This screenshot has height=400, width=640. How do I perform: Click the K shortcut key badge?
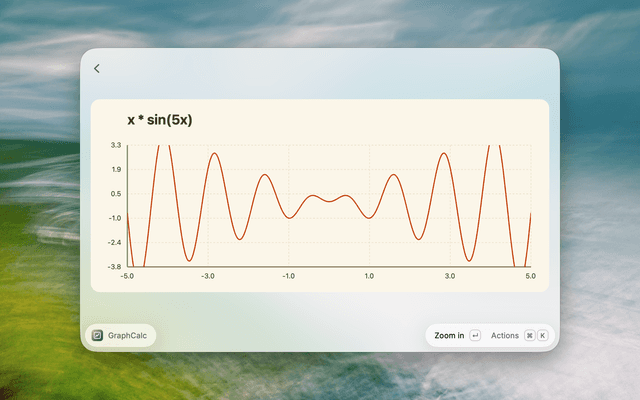[x=542, y=336]
